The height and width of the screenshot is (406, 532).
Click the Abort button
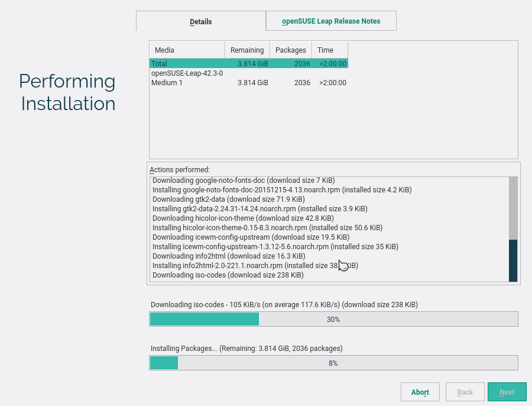420,392
